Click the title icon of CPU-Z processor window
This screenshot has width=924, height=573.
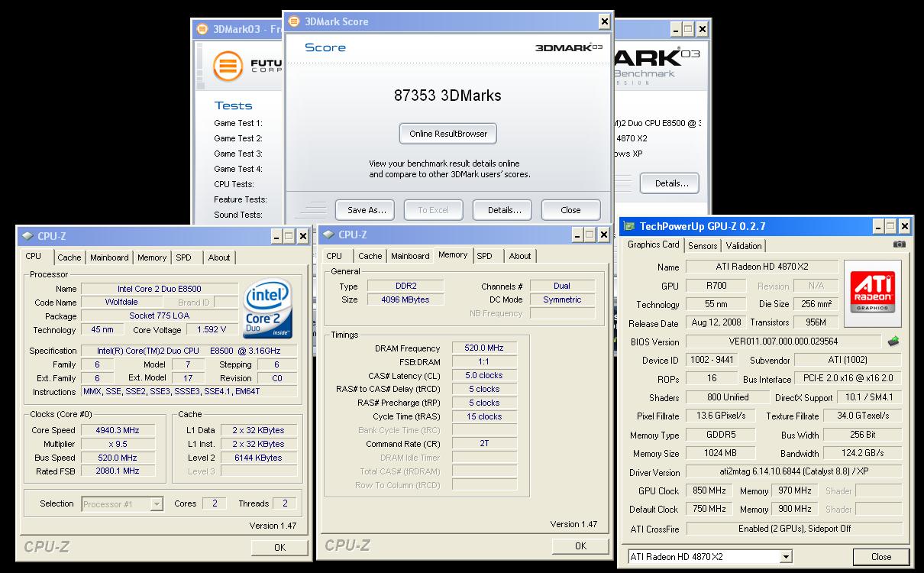coord(27,236)
